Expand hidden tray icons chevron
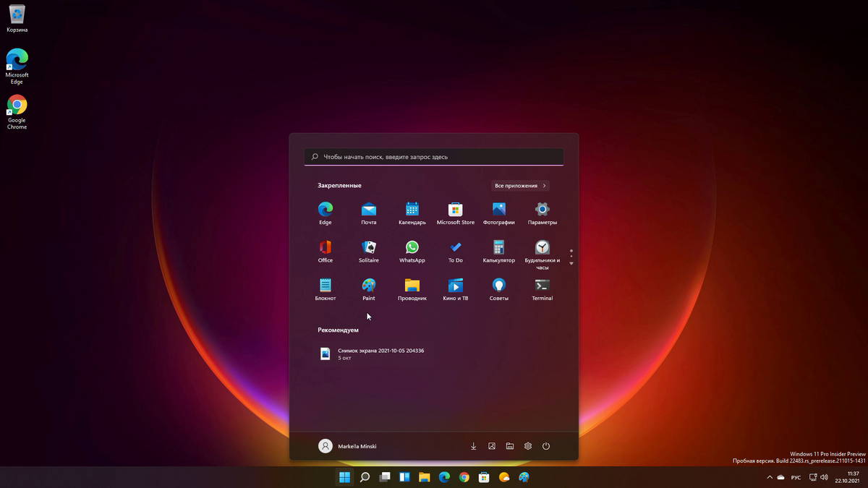The width and height of the screenshot is (868, 488). click(x=770, y=477)
